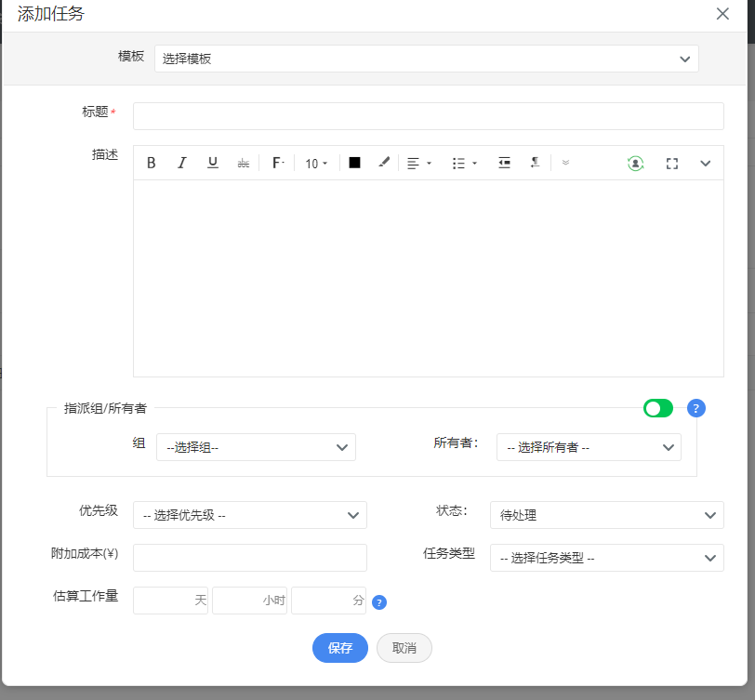Open the task type dropdown

[x=606, y=558]
